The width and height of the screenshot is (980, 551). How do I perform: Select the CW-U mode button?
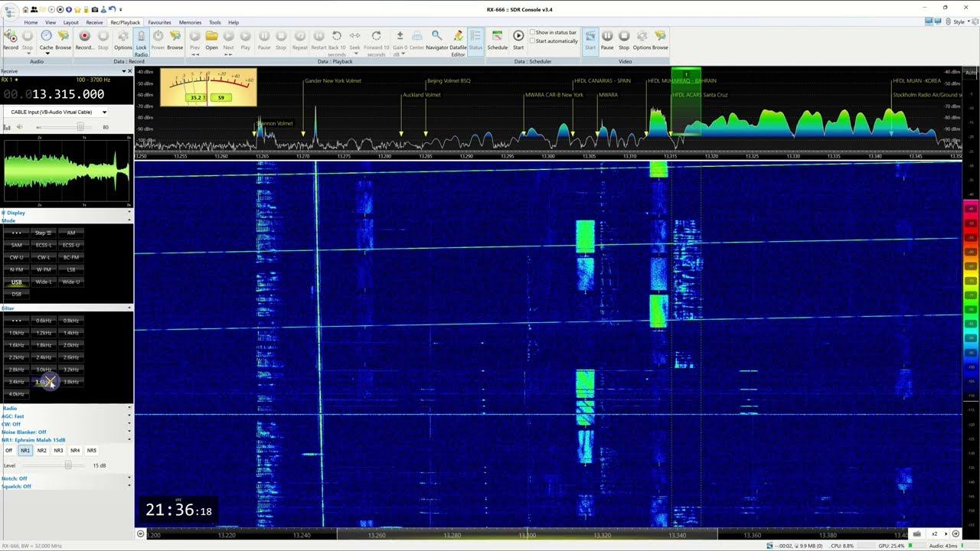click(x=16, y=257)
